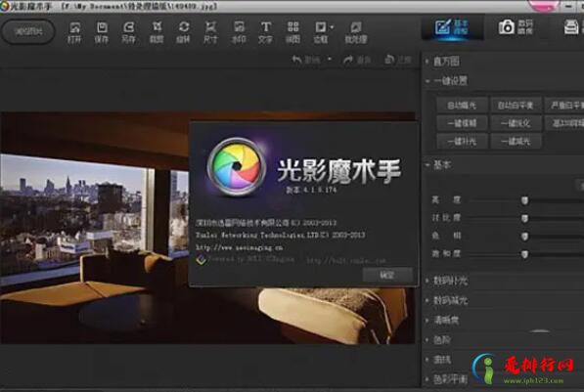
Task: Open the 尺寸 resize tool
Action: [210, 32]
